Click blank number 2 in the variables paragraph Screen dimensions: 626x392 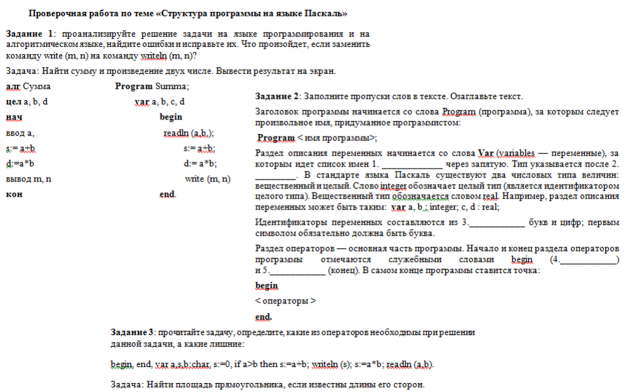275,175
